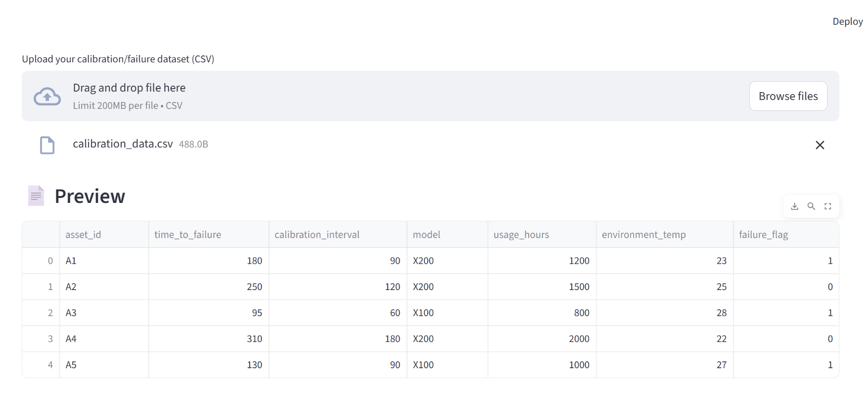Click the calibration_data.csv file icon
The image size is (868, 393).
(x=47, y=145)
